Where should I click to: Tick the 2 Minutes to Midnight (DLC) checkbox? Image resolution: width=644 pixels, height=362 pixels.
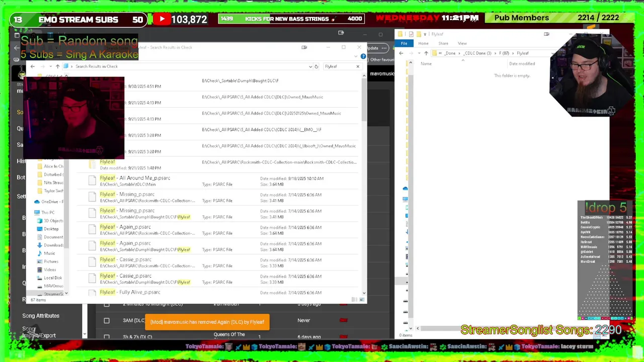107,305
